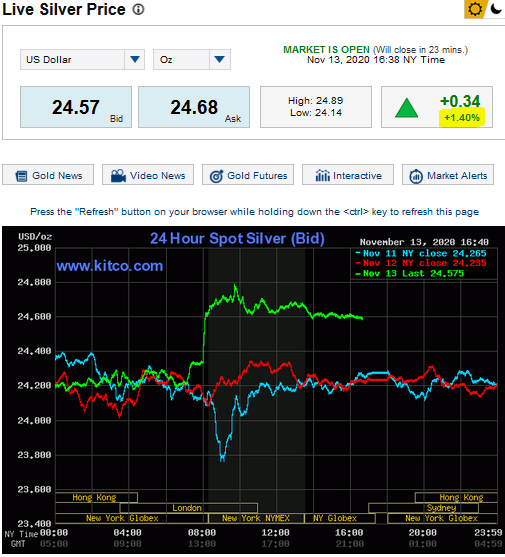This screenshot has height=557, width=505.
Task: Expand the Oz unit dropdown arrow
Action: point(219,59)
